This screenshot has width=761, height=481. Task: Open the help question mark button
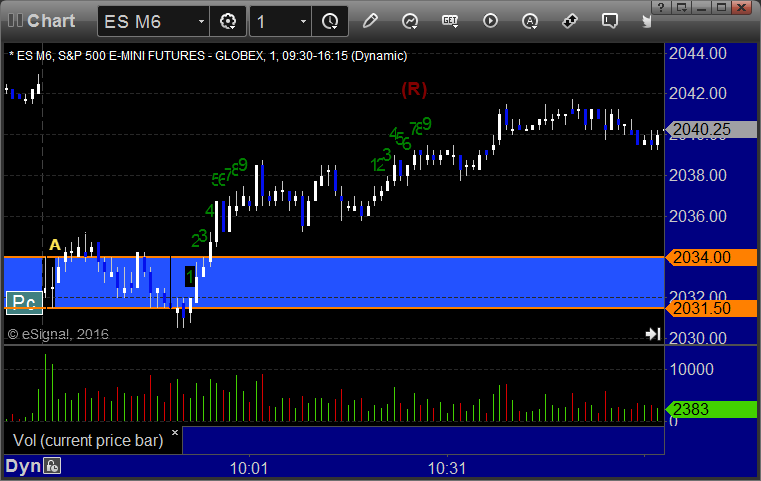click(x=661, y=7)
